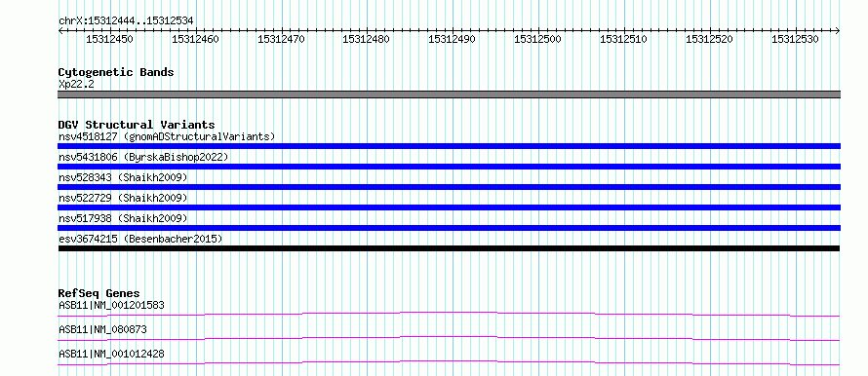Click the magenta line under ASB11|NM_001012428
Image resolution: width=868 pixels, height=376 pixels.
(x=449, y=362)
